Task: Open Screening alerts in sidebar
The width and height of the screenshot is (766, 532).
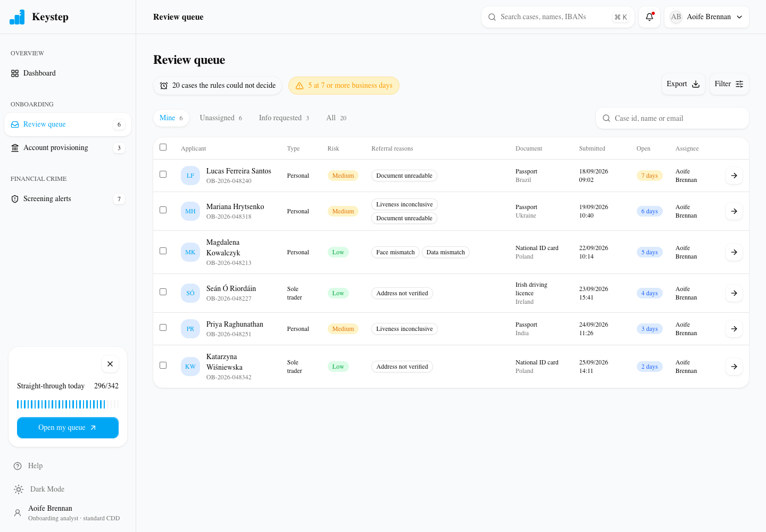Action: pyautogui.click(x=68, y=199)
